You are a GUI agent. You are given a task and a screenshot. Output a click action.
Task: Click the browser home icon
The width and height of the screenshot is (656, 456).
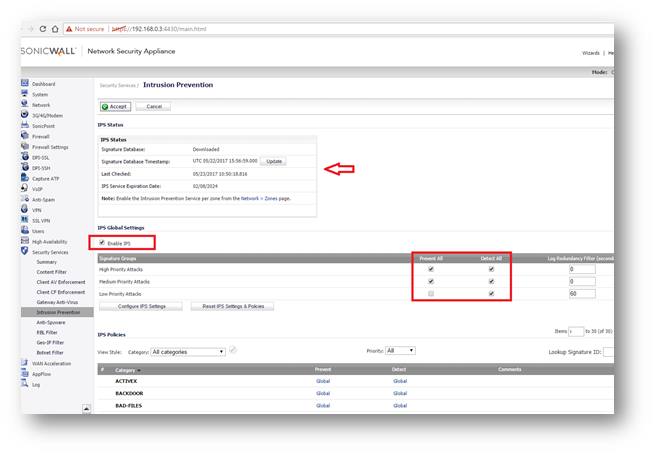pos(55,29)
